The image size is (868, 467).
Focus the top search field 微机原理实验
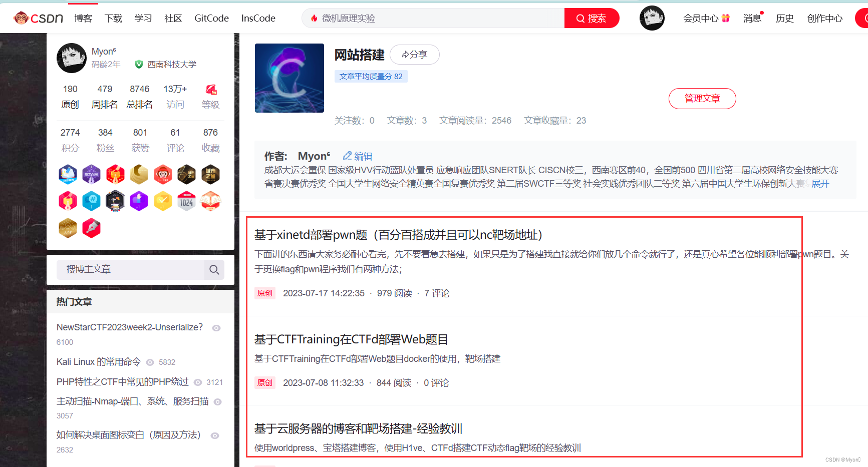click(x=433, y=19)
